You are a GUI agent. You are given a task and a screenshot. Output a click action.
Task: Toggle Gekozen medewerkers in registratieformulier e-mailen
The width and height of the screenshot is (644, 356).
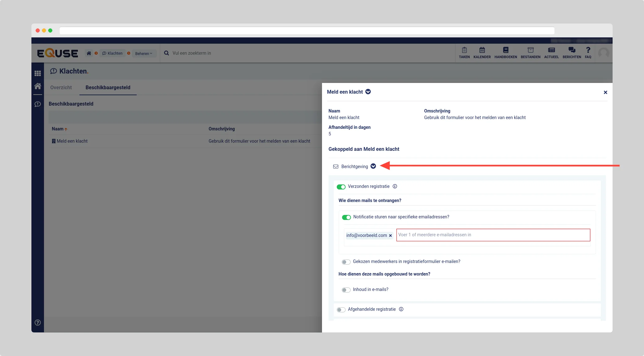point(346,262)
